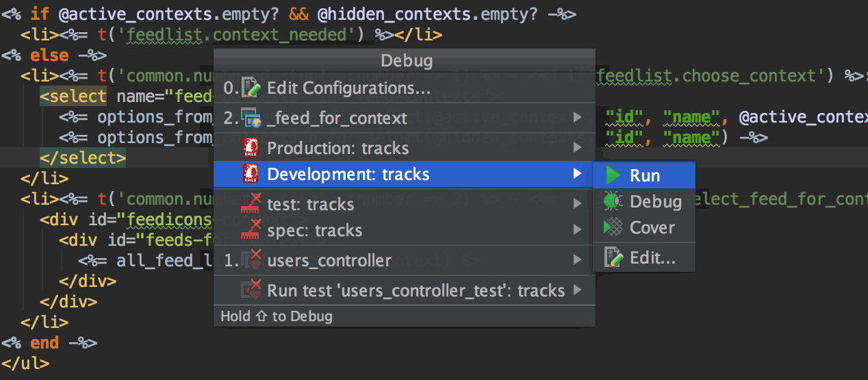
Task: Expand the users_controller submenu arrow
Action: pyautogui.click(x=578, y=260)
